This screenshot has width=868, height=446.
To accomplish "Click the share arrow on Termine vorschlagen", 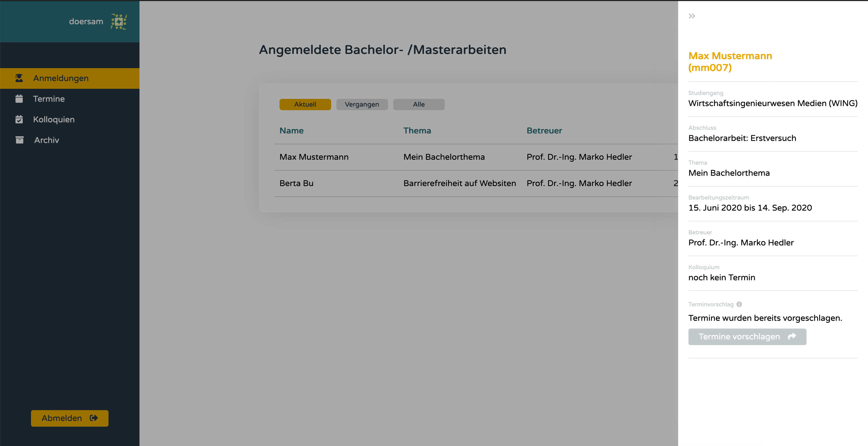I will pyautogui.click(x=792, y=337).
